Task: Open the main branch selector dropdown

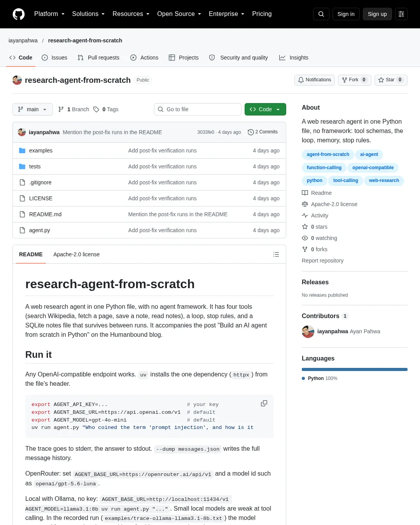Action: (33, 109)
